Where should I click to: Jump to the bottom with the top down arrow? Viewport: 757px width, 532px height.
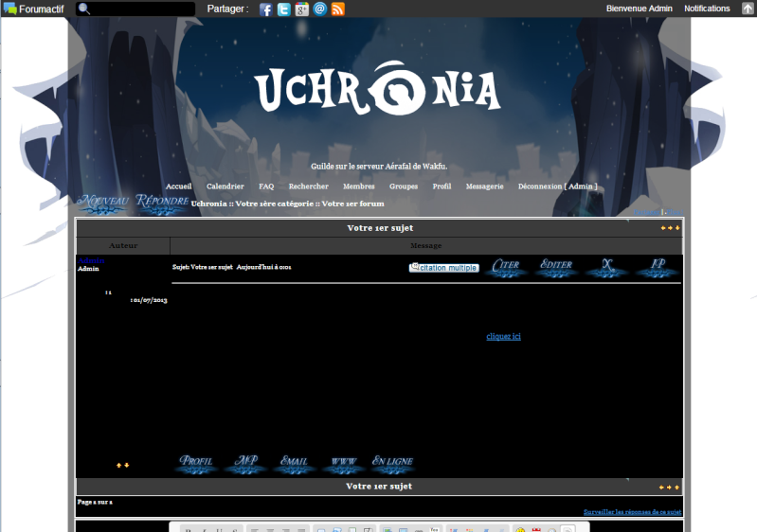pyautogui.click(x=677, y=227)
